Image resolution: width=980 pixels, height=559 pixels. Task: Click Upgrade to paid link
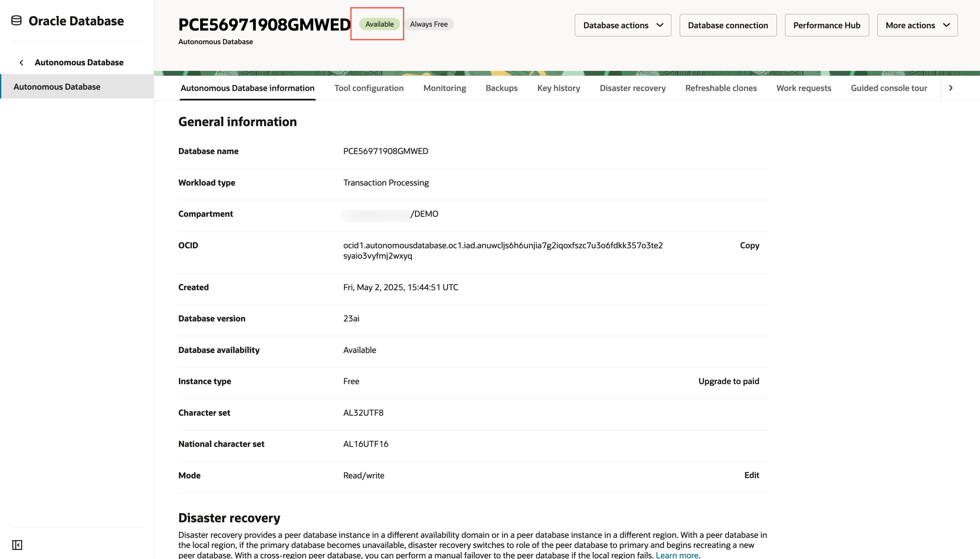point(728,381)
